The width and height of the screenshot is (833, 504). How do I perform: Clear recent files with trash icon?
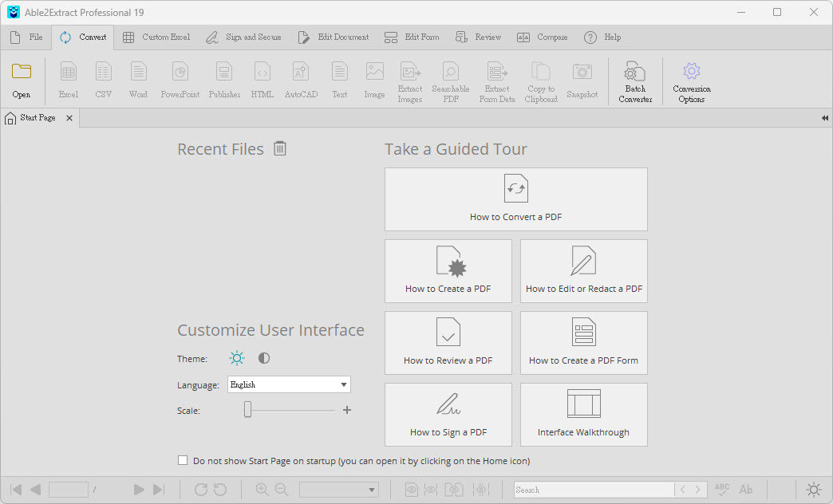tap(279, 148)
